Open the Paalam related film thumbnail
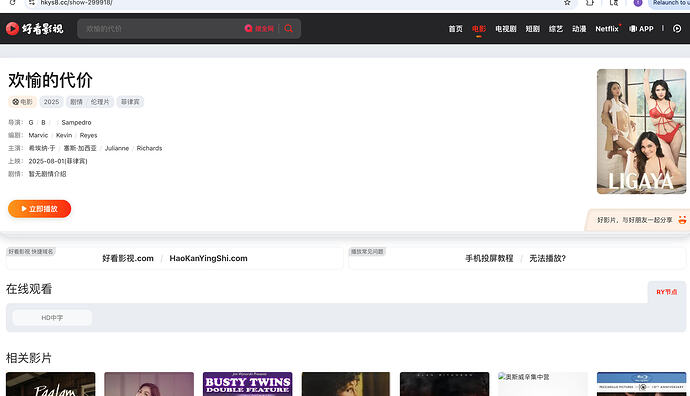Screen dimensions: 690x396 [x=51, y=384]
